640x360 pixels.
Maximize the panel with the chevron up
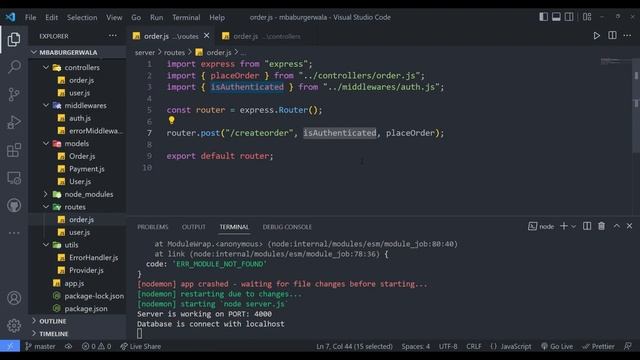click(x=616, y=226)
